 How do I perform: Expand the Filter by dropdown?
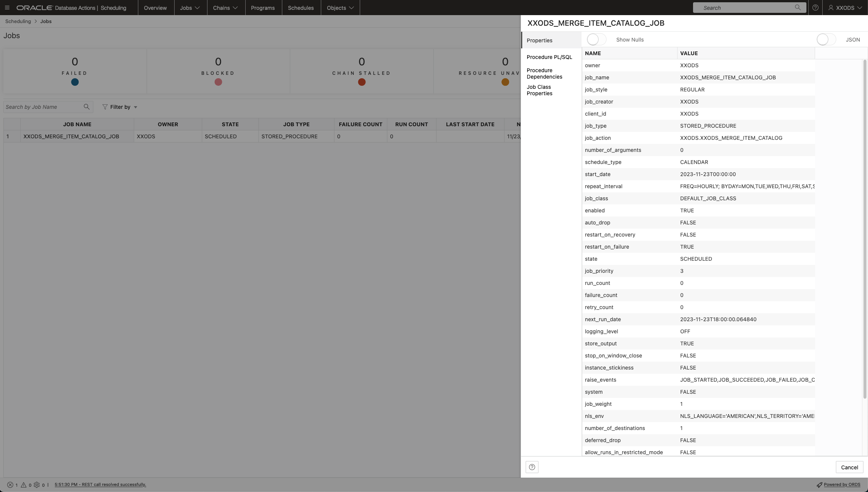119,107
